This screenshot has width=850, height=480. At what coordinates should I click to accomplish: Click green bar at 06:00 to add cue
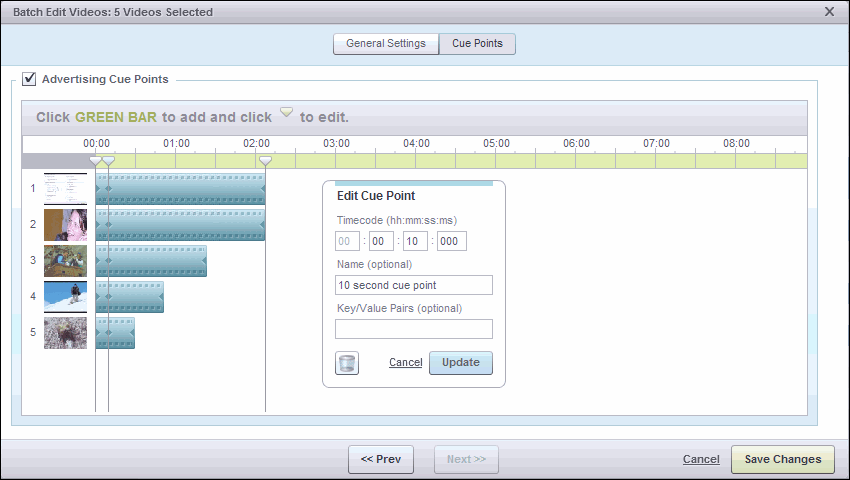(576, 161)
